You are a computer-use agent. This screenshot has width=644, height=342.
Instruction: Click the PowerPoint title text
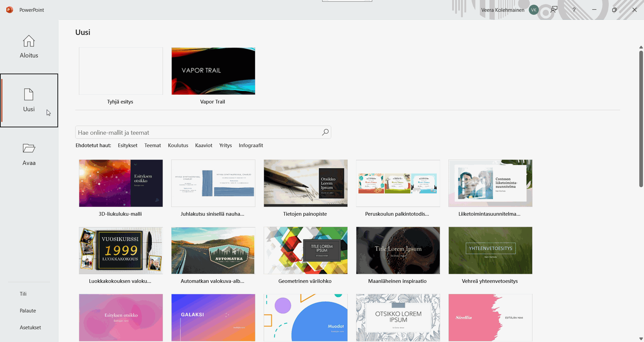click(32, 10)
